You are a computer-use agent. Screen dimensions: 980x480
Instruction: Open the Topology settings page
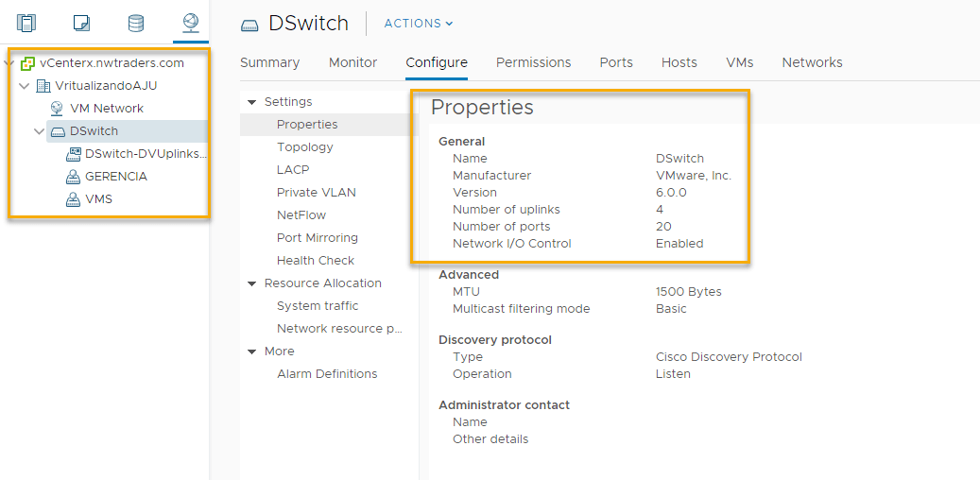pos(304,147)
